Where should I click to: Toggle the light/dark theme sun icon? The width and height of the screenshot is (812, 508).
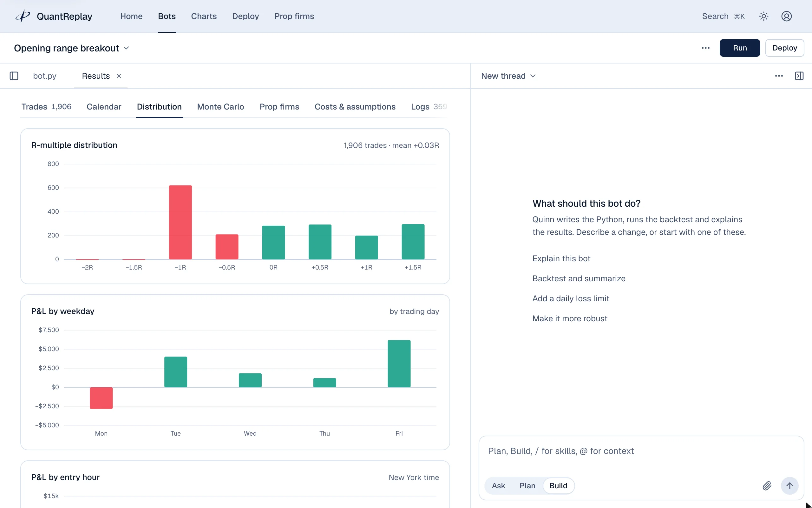pos(764,16)
